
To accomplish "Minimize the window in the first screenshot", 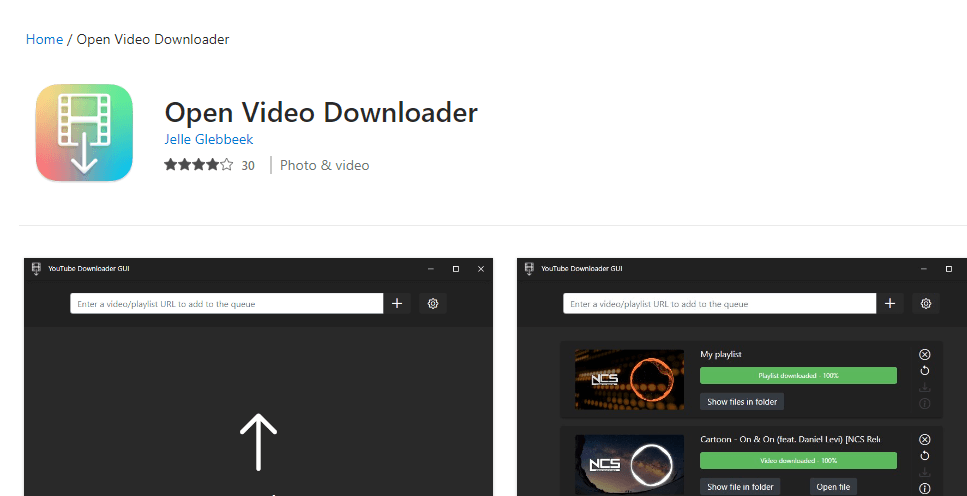I will coord(430,269).
